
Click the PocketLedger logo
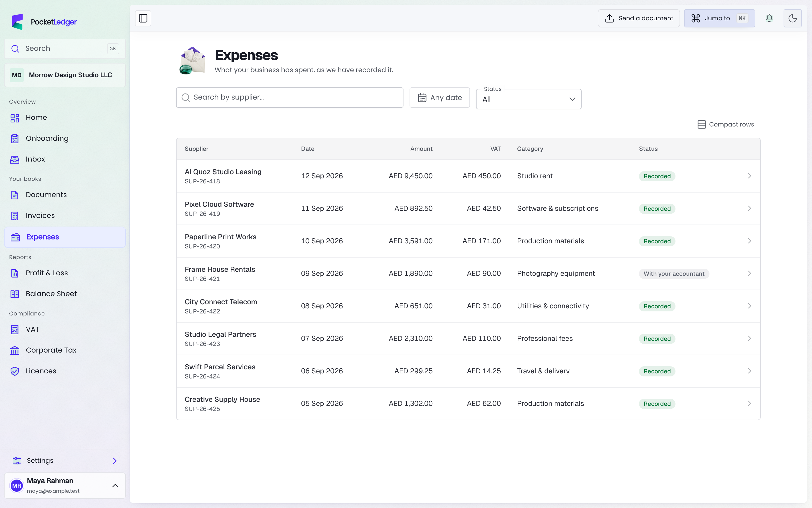pos(44,22)
